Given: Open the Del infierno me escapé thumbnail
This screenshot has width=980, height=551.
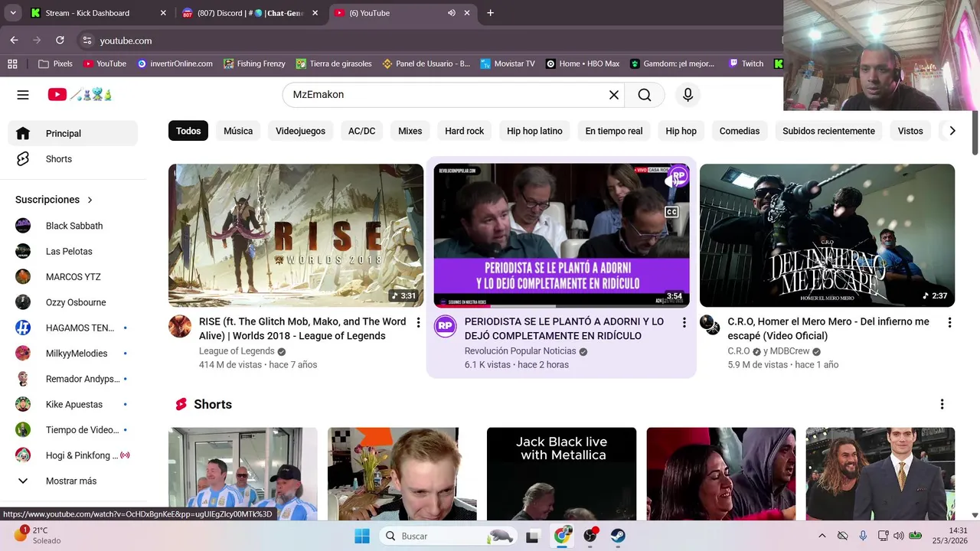Looking at the screenshot, I should [x=827, y=236].
